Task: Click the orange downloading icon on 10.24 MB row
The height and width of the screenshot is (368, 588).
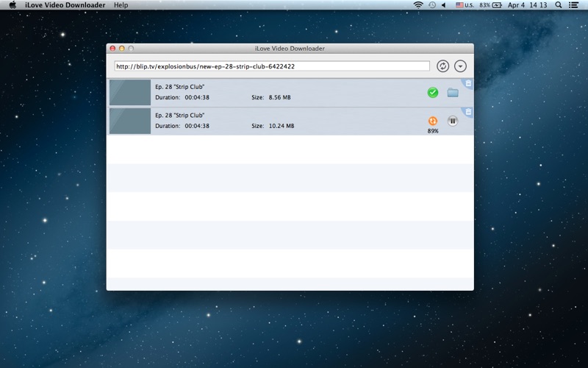Action: click(x=433, y=121)
